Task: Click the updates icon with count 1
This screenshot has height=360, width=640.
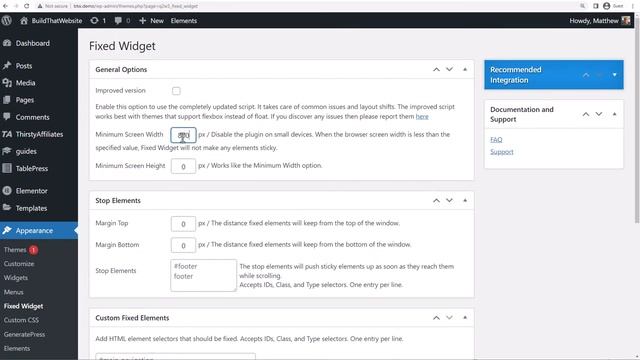Action: (x=94, y=20)
